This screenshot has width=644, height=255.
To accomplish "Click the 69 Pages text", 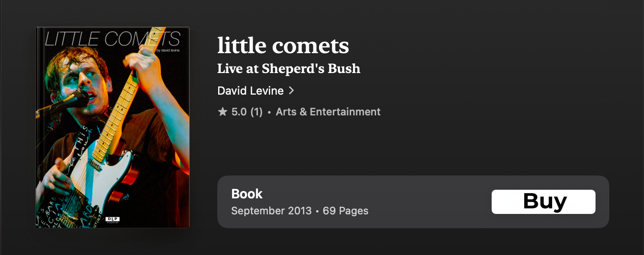I will click(345, 211).
